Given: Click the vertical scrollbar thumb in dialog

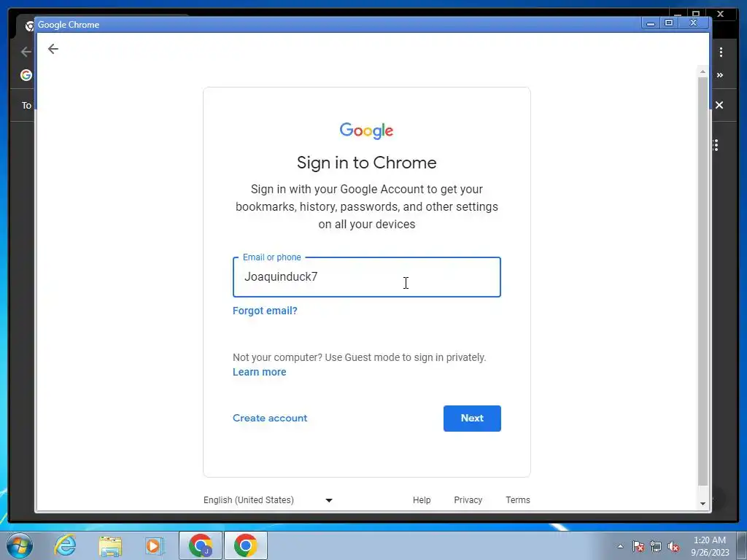Looking at the screenshot, I should click(703, 281).
